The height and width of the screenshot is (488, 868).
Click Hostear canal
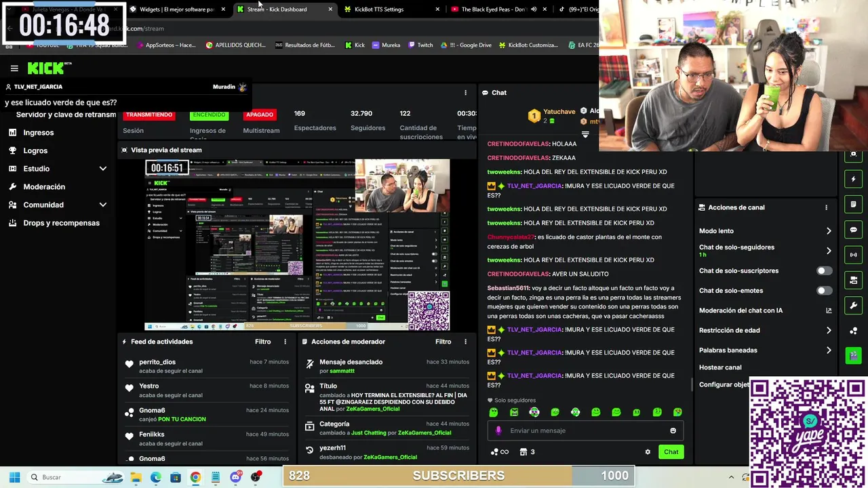720,367
